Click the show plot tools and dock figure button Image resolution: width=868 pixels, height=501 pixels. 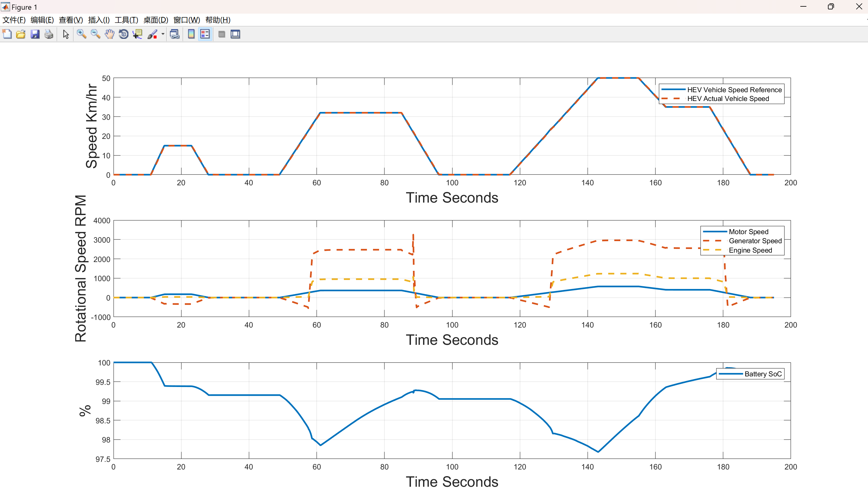pyautogui.click(x=235, y=34)
